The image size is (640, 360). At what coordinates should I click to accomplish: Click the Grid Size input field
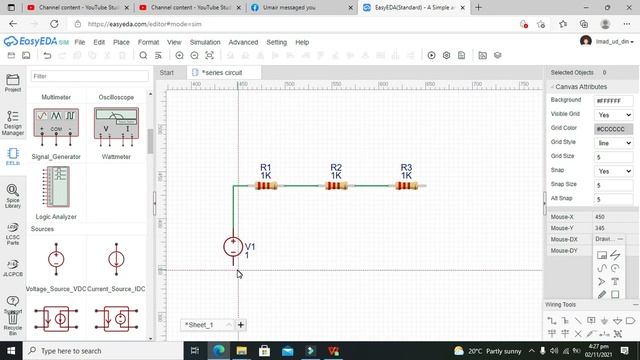(614, 157)
